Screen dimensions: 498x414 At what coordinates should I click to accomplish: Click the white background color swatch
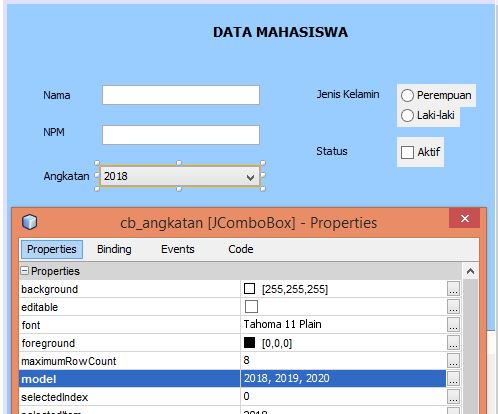tap(249, 289)
